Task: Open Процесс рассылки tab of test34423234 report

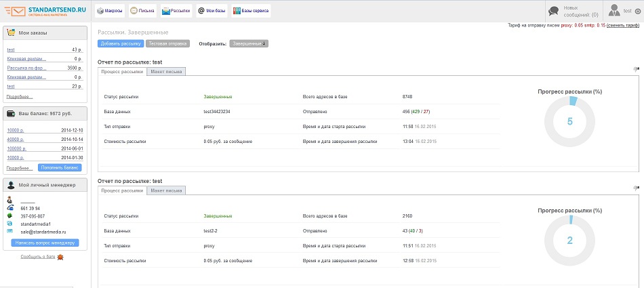Action: pyautogui.click(x=123, y=71)
